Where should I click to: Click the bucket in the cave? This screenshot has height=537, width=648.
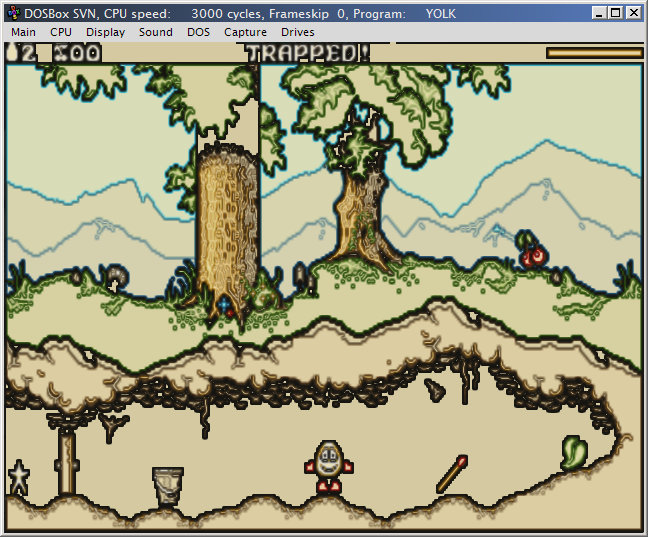[x=168, y=485]
